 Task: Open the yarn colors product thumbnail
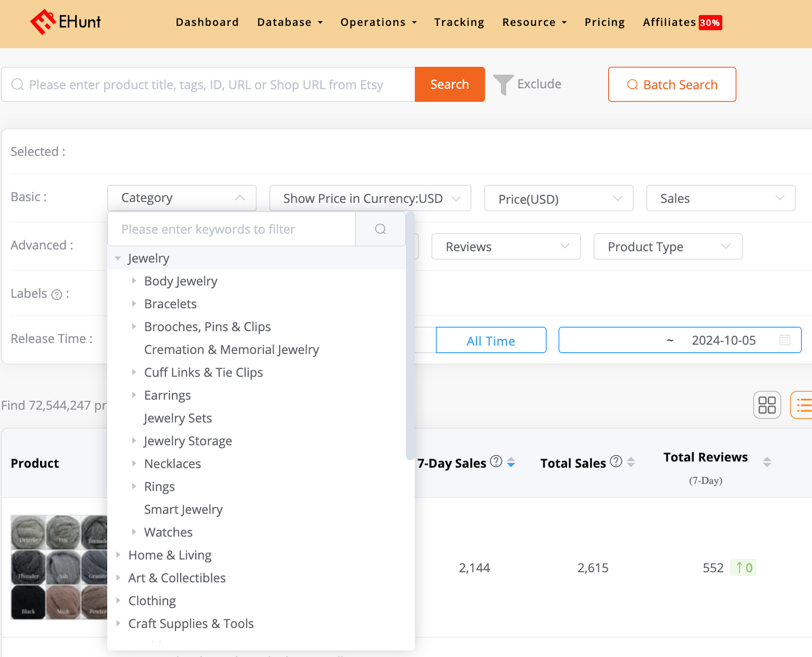pos(59,567)
